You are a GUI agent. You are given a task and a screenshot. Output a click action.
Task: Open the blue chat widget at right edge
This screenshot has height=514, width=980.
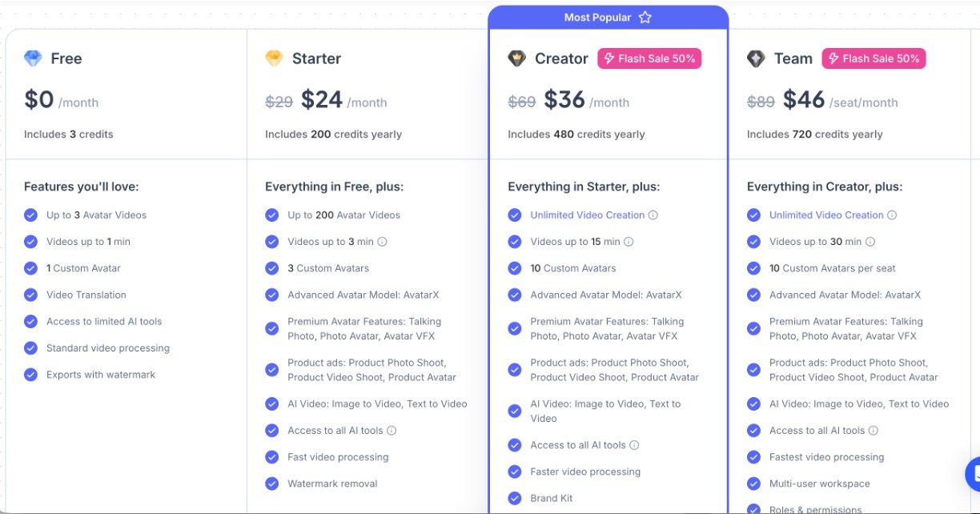(973, 474)
